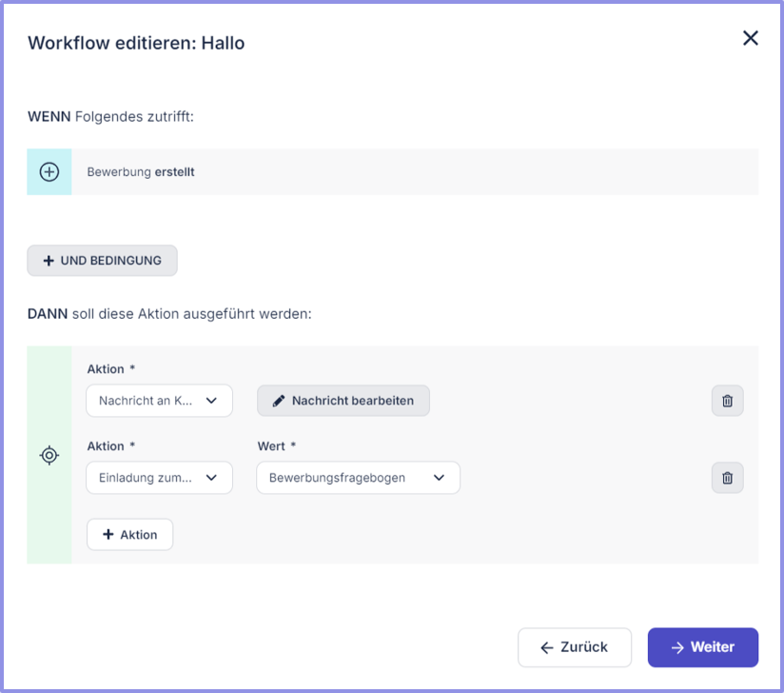Image resolution: width=784 pixels, height=693 pixels.
Task: Add an UND BEDINGUNG condition
Action: 102,261
